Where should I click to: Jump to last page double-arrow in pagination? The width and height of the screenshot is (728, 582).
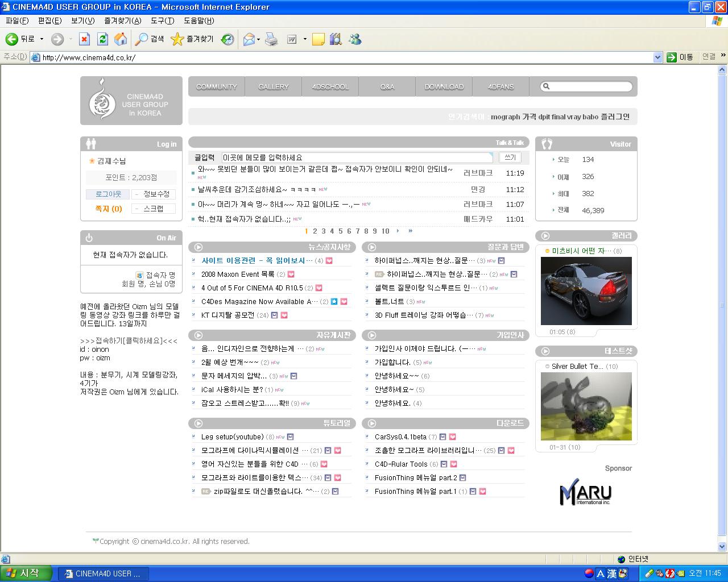(x=410, y=231)
